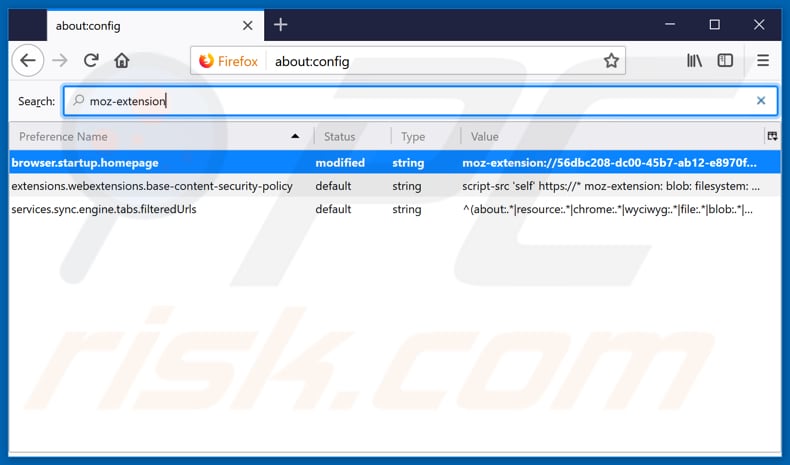The height and width of the screenshot is (465, 790).
Task: Click default status of extensions.webextensions row
Action: pos(333,186)
